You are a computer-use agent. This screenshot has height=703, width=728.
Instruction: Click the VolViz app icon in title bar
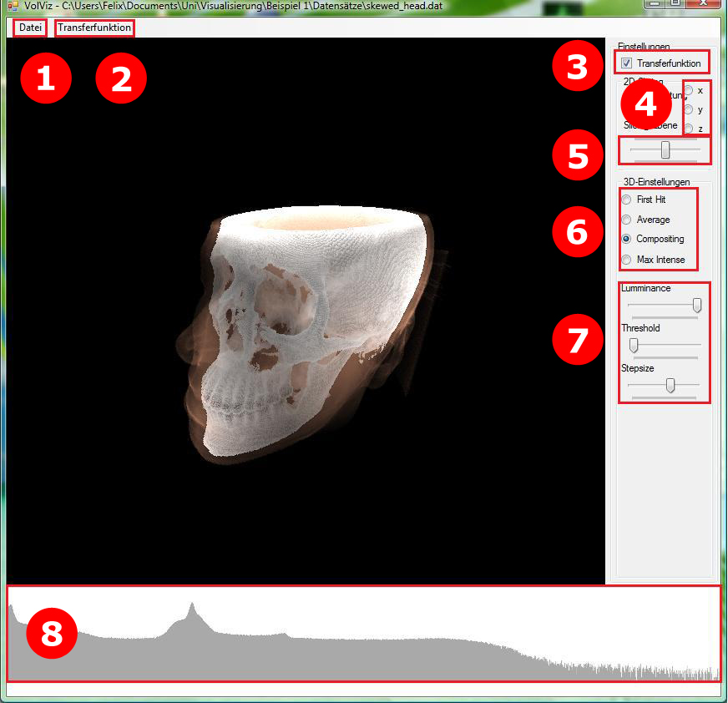(13, 5)
